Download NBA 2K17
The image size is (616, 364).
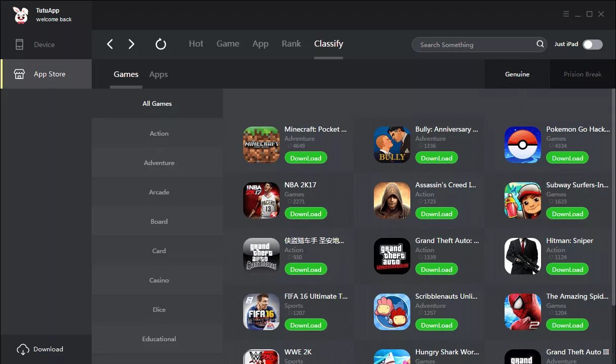pyautogui.click(x=306, y=214)
